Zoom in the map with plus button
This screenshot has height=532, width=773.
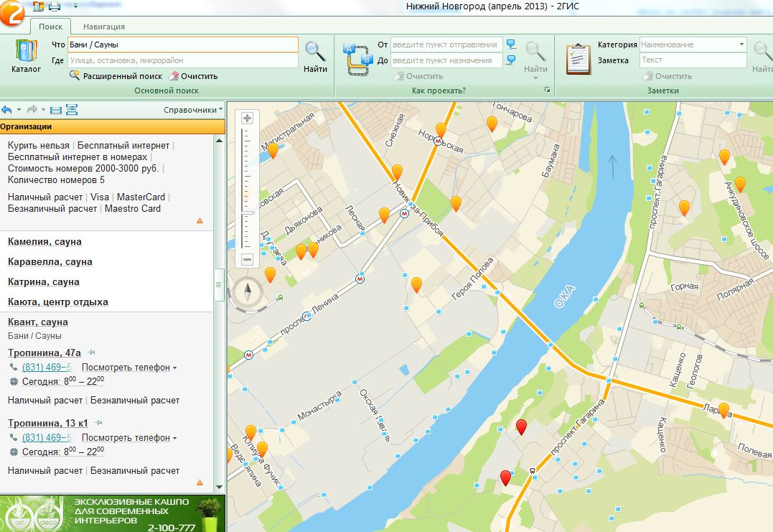pos(248,118)
